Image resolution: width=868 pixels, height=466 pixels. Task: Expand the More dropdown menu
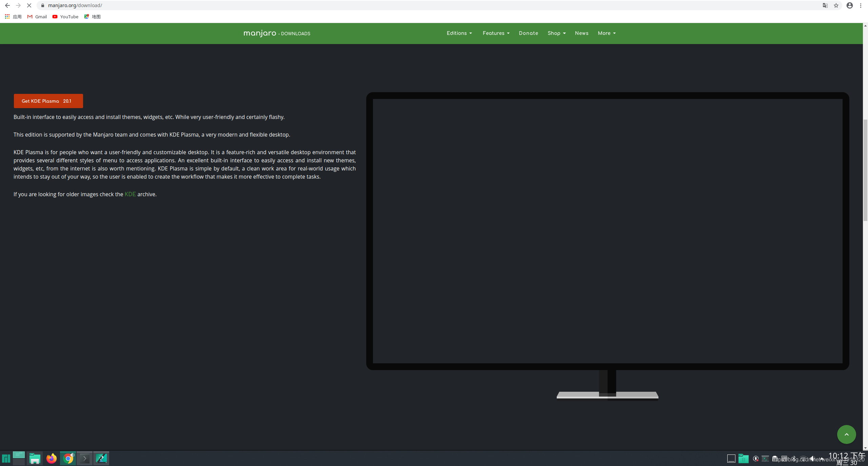(x=607, y=33)
